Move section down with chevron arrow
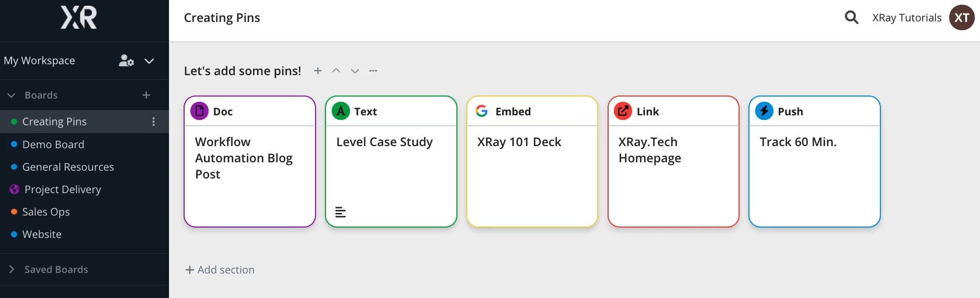The width and height of the screenshot is (980, 298). click(x=355, y=71)
